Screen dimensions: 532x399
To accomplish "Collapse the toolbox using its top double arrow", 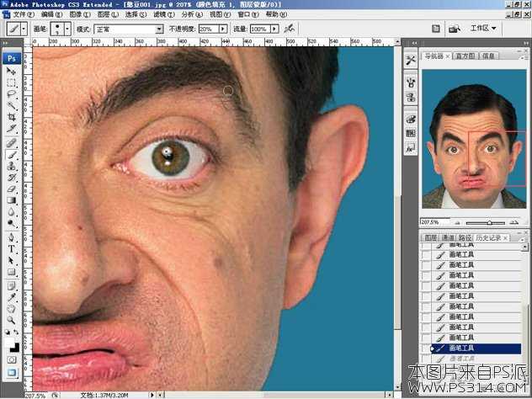I will (5, 43).
